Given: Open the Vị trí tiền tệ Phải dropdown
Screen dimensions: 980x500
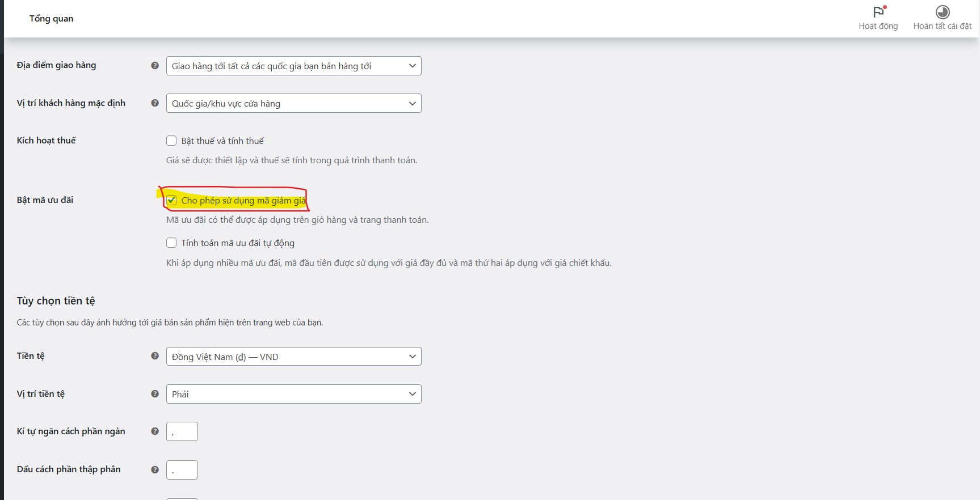Looking at the screenshot, I should tap(293, 394).
